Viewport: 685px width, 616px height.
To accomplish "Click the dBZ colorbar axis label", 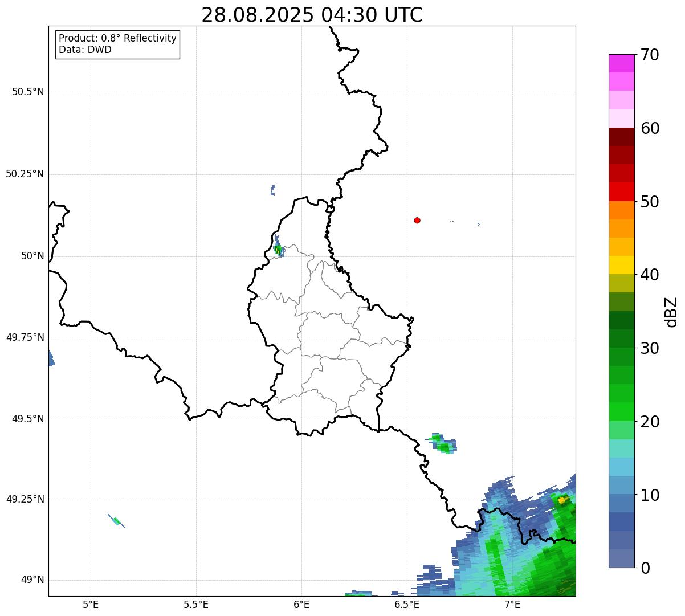I will click(671, 312).
